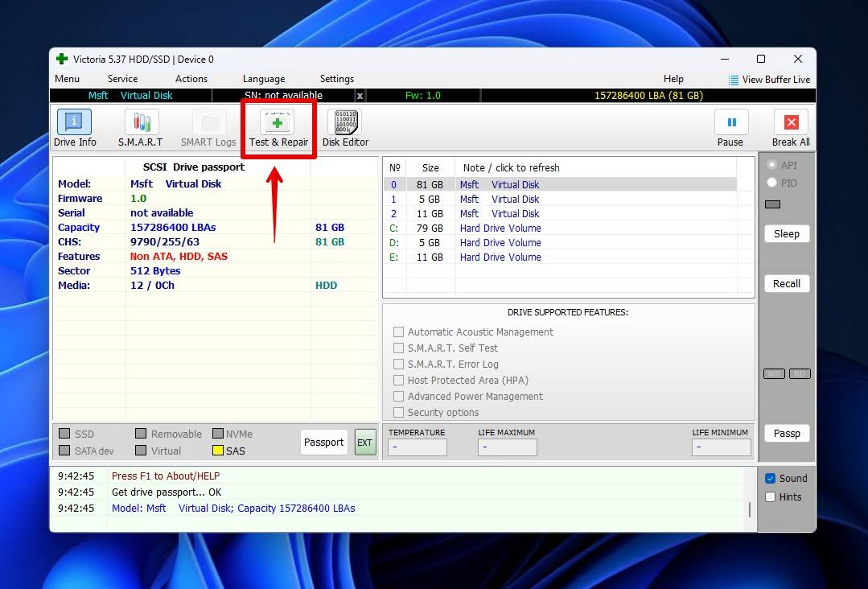Screen dimensions: 868x589
Task: Select the C: Hard Drive Volume row
Action: coord(500,229)
